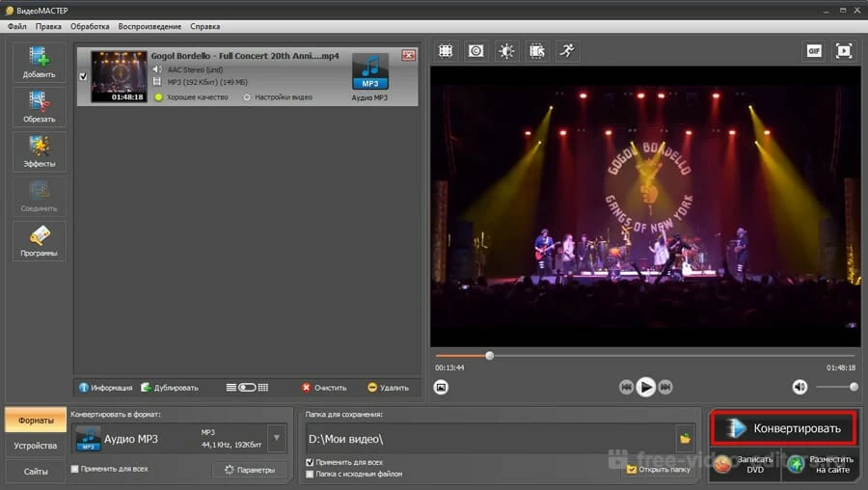868x490 pixels.
Task: Click the Соединить (join) icon
Action: click(39, 197)
